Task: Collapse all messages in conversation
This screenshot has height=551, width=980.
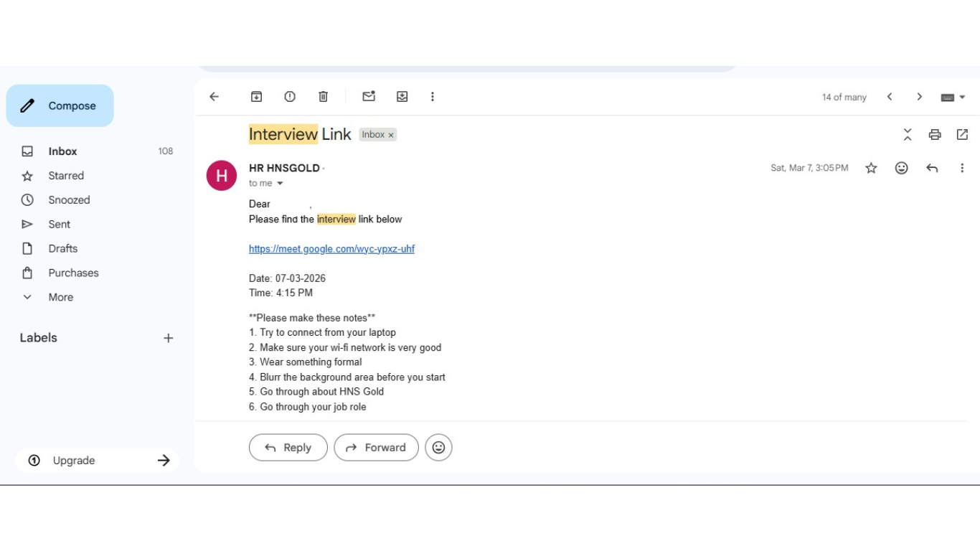Action: [x=908, y=134]
